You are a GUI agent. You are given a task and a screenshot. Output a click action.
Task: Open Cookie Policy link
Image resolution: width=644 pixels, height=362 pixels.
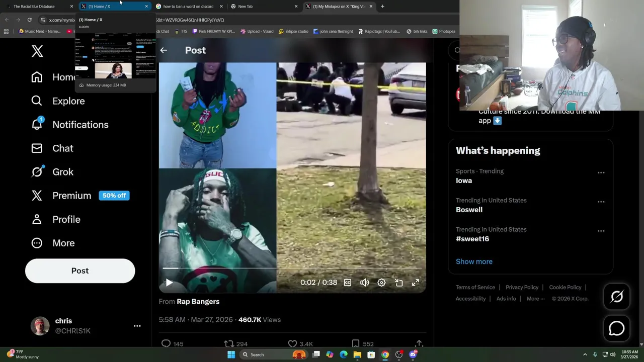(x=565, y=287)
